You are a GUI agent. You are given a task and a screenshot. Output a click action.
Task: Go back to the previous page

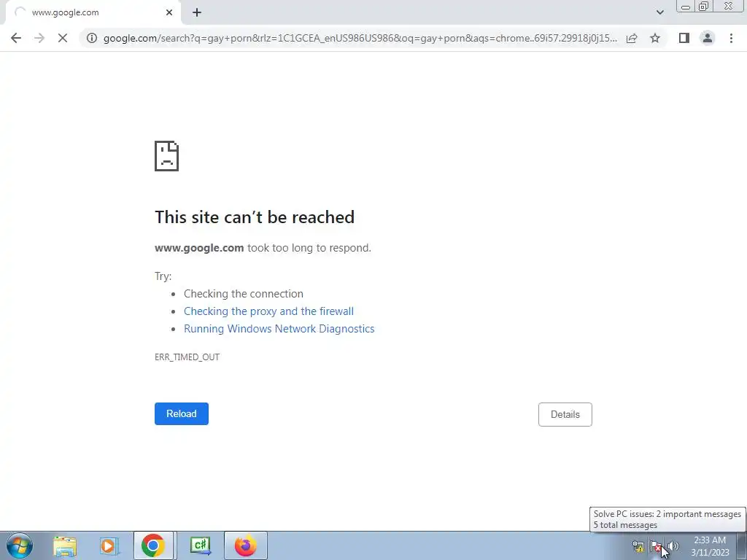(16, 38)
